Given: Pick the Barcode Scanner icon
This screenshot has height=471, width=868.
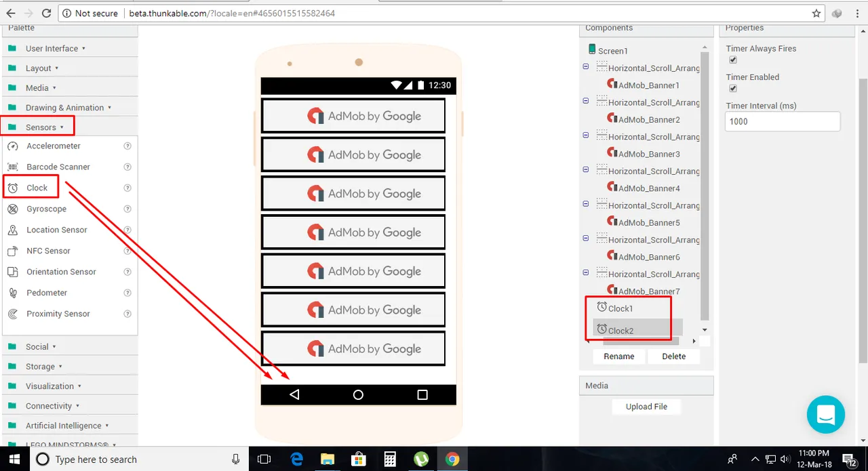Looking at the screenshot, I should [12, 167].
